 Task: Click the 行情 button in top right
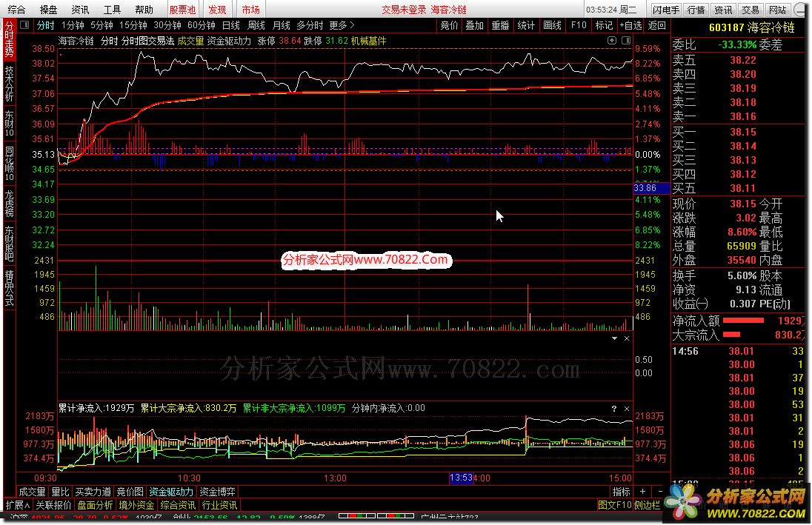pyautogui.click(x=696, y=10)
